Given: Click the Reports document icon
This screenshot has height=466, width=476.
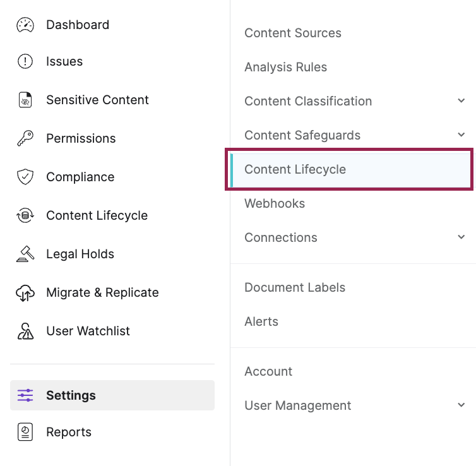Looking at the screenshot, I should click(x=25, y=432).
